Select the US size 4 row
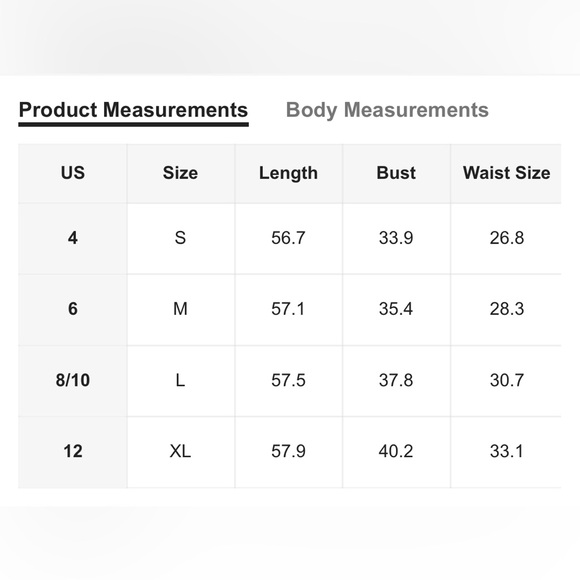The width and height of the screenshot is (580, 580). pos(290,239)
